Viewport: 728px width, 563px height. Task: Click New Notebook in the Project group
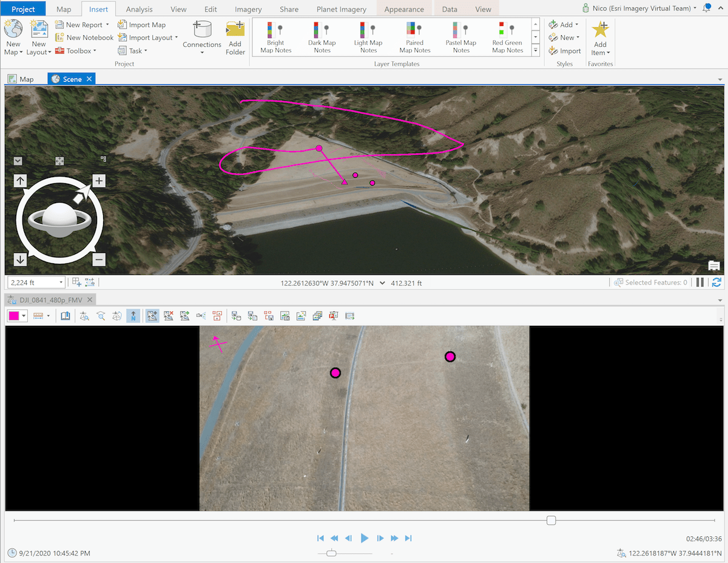pos(84,37)
